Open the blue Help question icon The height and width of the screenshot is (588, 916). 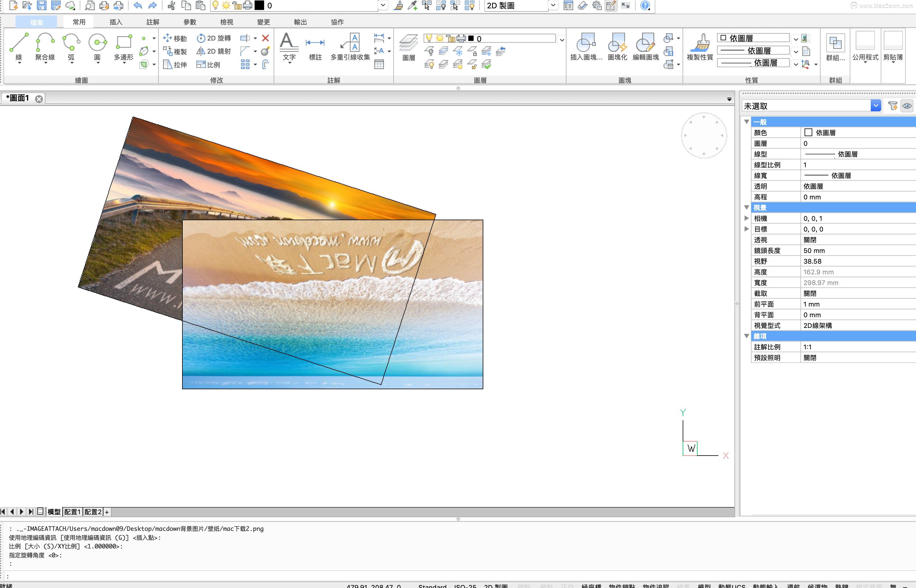pyautogui.click(x=645, y=5)
